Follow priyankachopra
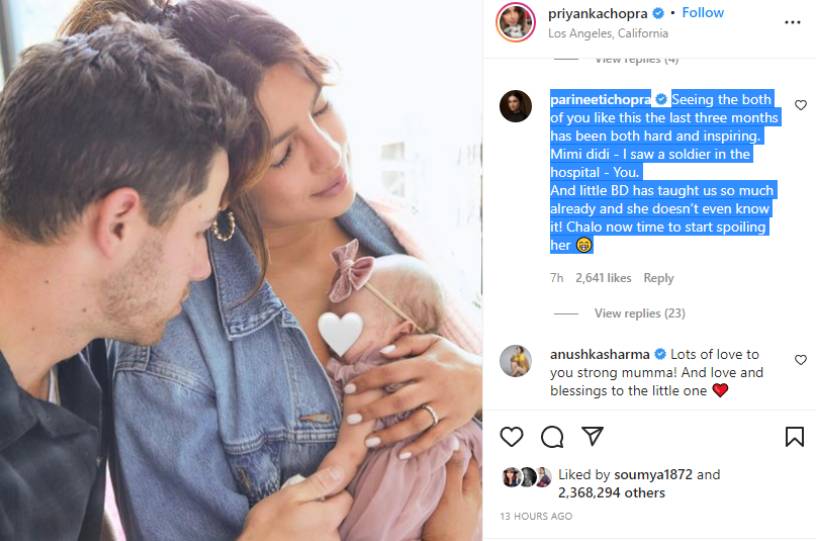Image resolution: width=816 pixels, height=541 pixels. [703, 12]
